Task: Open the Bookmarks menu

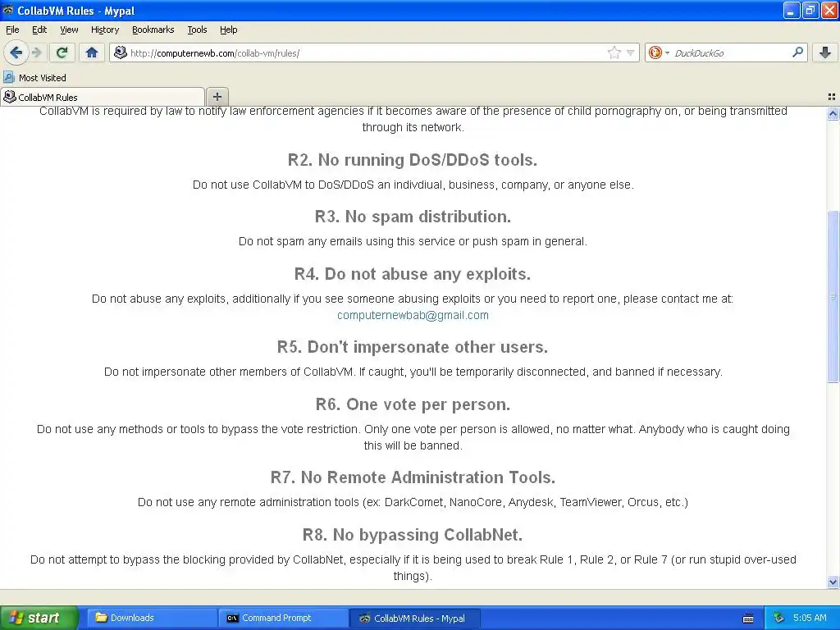Action: (153, 30)
